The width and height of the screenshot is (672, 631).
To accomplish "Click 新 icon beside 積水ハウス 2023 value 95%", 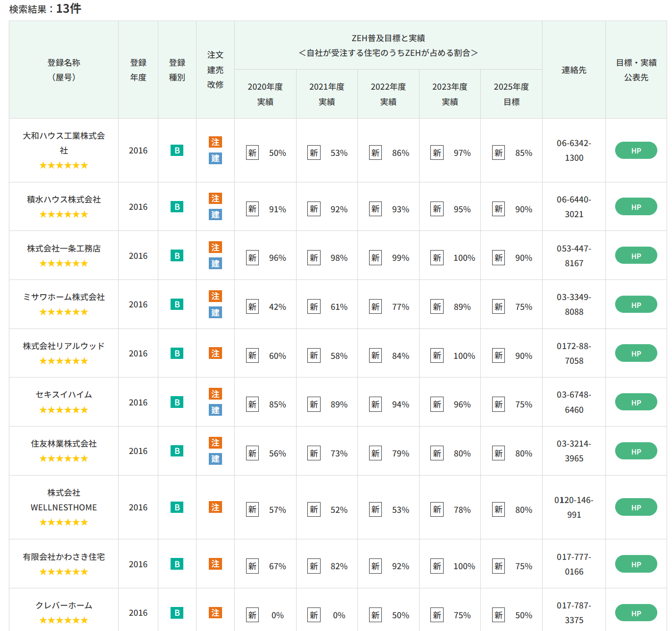I will pyautogui.click(x=437, y=209).
